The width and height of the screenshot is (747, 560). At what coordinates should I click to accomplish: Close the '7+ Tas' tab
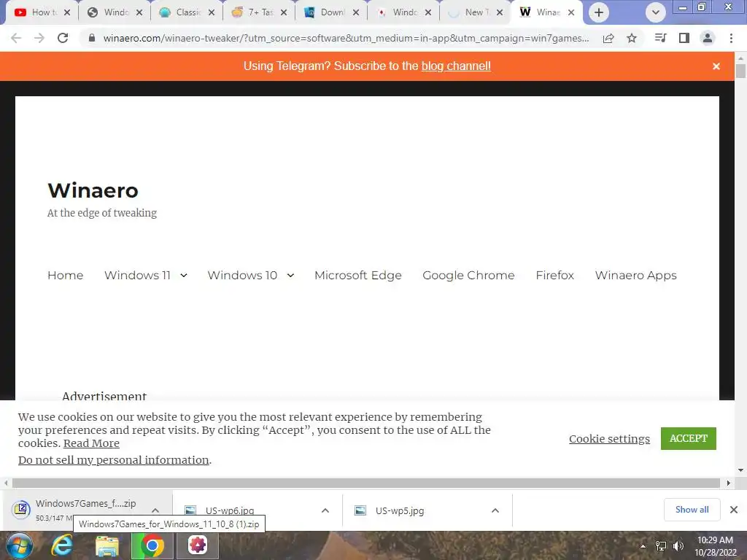[284, 12]
